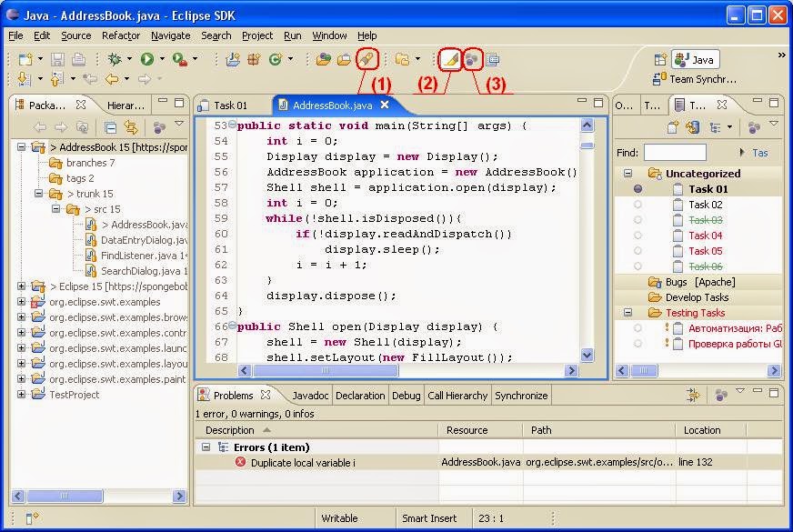This screenshot has width=793, height=532.
Task: Open the dropdown arrow next to Debug icon
Action: coord(129,59)
